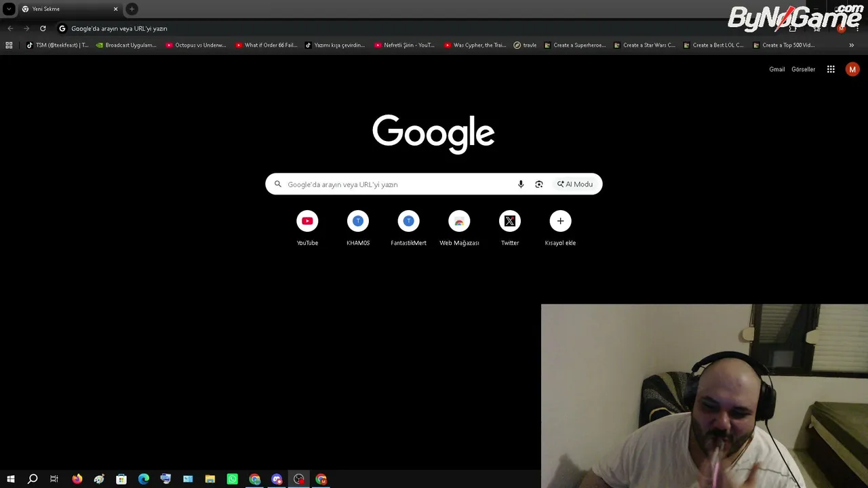Screen dimensions: 868x488
Task: Open the Google apps grid
Action: 831,69
